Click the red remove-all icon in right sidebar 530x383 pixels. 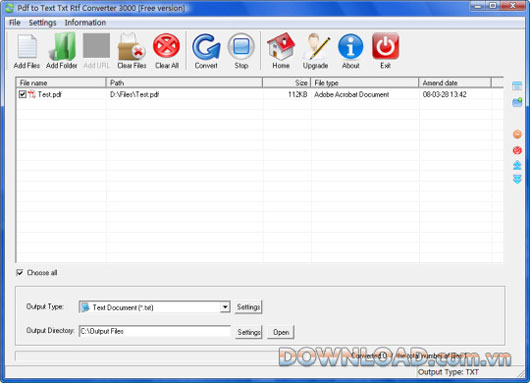pos(517,150)
